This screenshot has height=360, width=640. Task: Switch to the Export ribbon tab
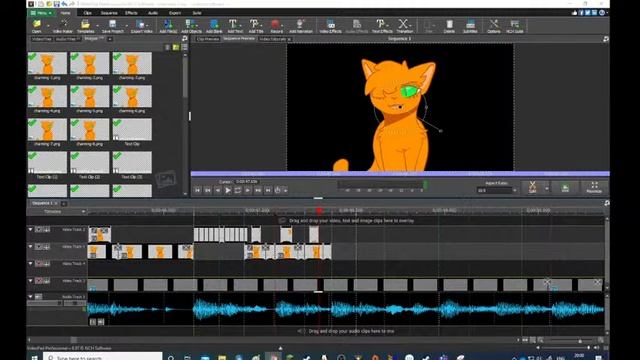coord(175,13)
